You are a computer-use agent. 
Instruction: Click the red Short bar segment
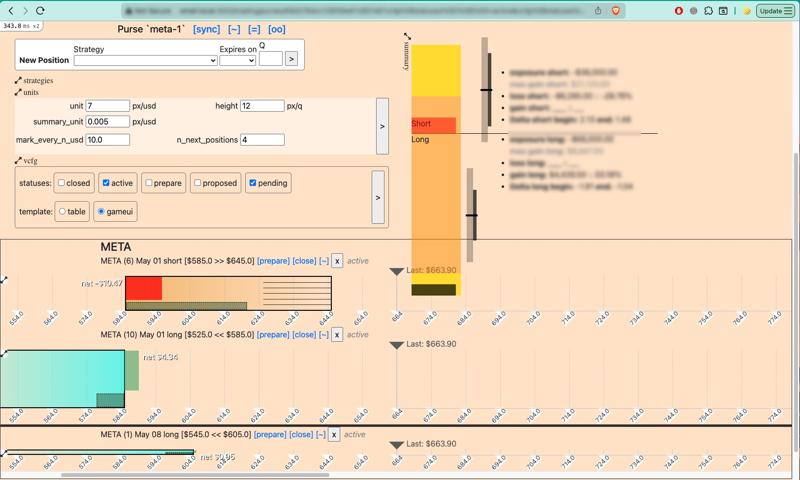tap(434, 125)
